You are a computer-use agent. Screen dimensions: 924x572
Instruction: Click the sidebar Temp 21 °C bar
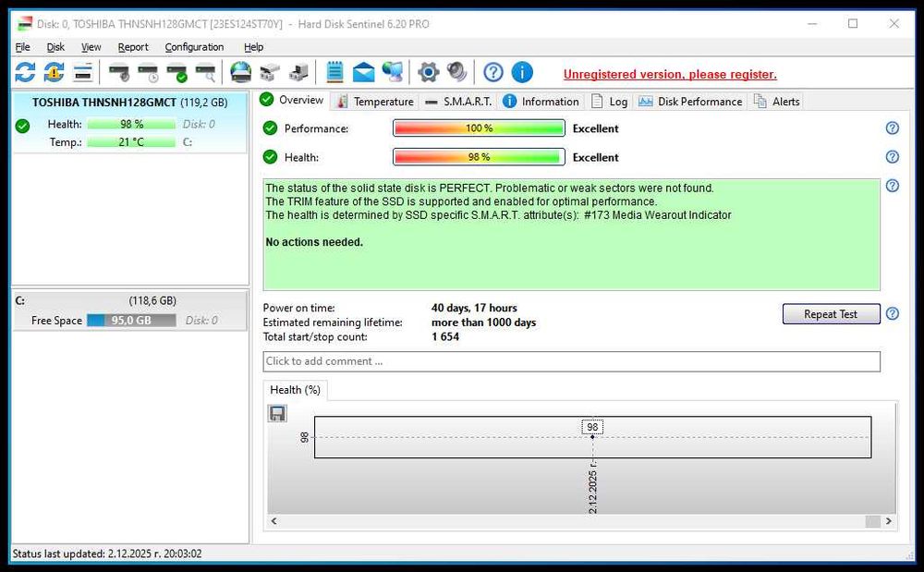tap(131, 142)
